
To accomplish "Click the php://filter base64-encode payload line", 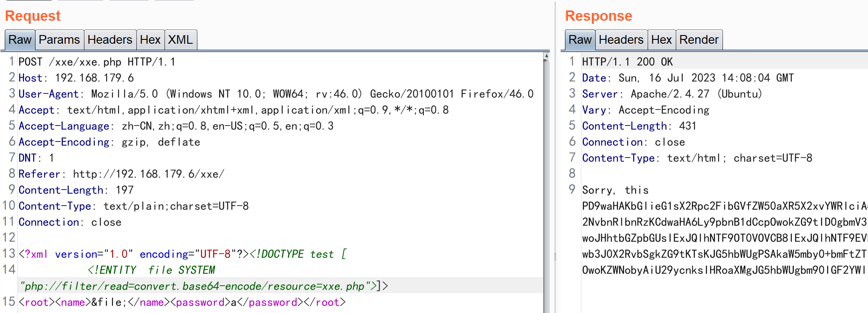I will 204,286.
